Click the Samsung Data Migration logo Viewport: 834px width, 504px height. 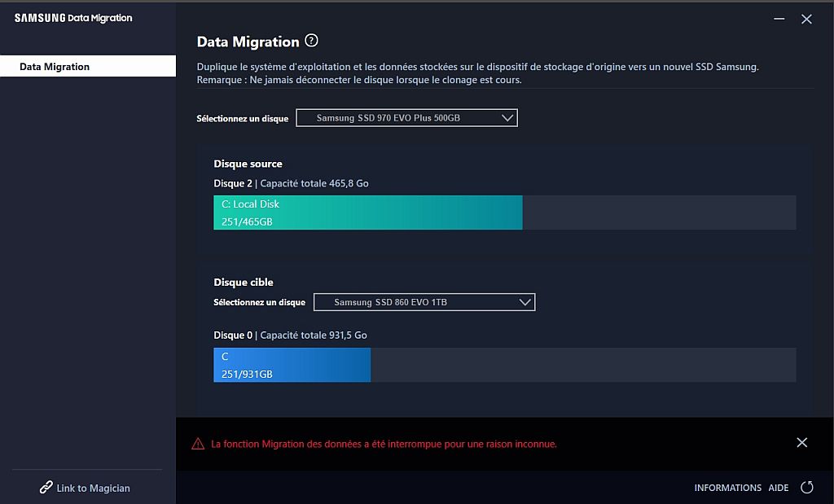click(73, 18)
